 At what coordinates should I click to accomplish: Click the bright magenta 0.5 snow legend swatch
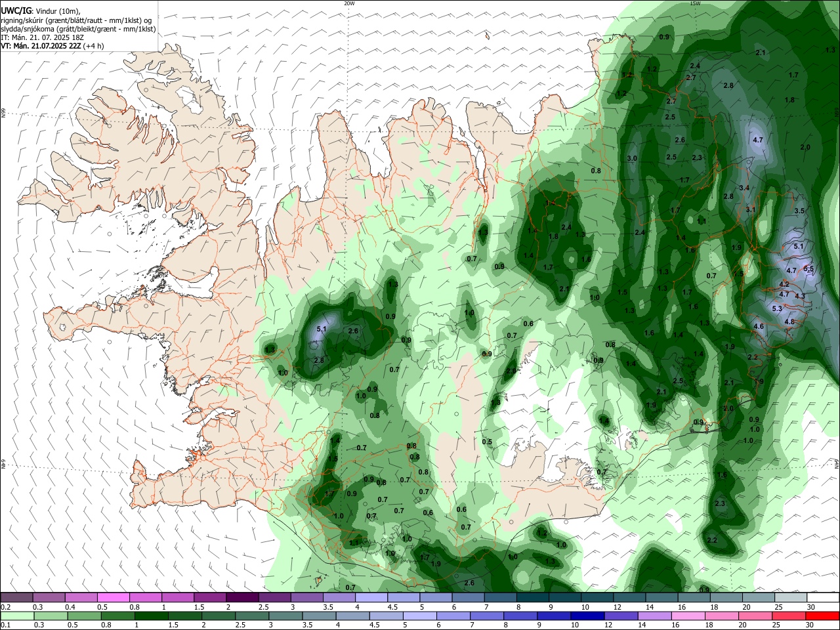click(113, 598)
